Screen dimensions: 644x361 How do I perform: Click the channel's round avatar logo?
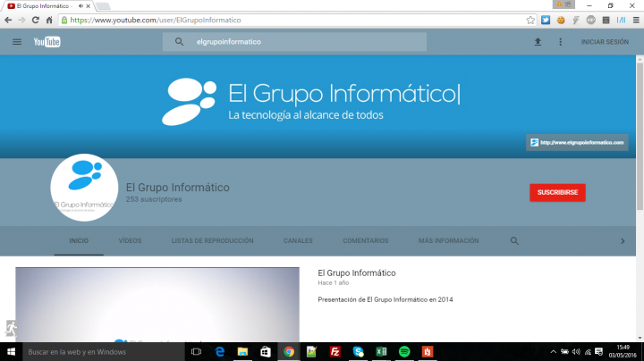(x=84, y=188)
